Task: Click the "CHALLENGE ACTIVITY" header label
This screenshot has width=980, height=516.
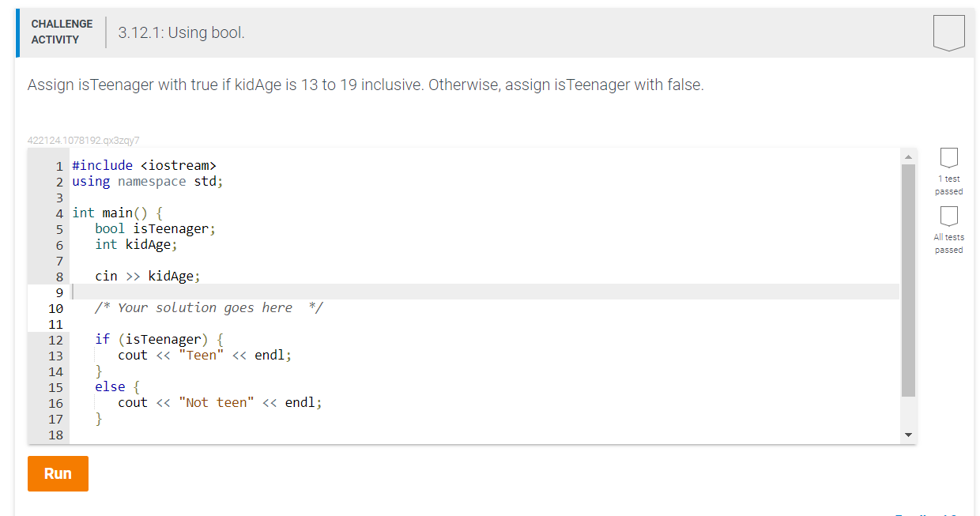Action: tap(62, 30)
